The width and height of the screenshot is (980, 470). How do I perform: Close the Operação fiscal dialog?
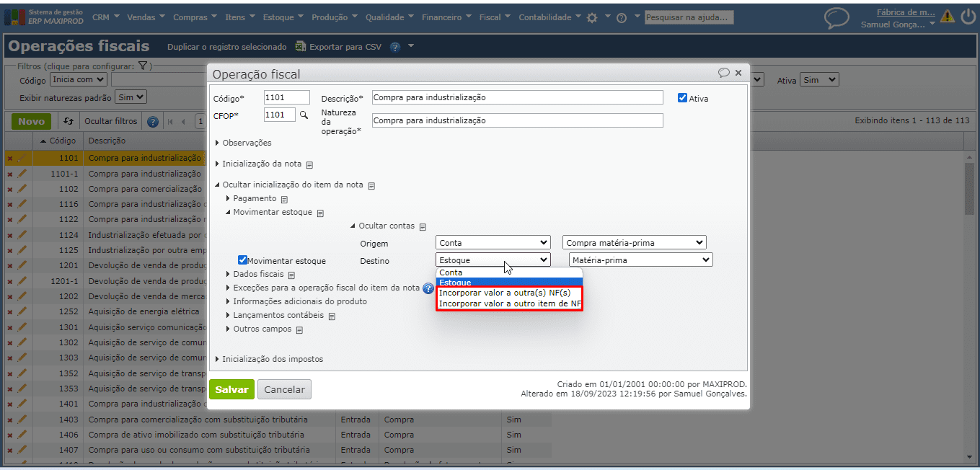pos(738,73)
